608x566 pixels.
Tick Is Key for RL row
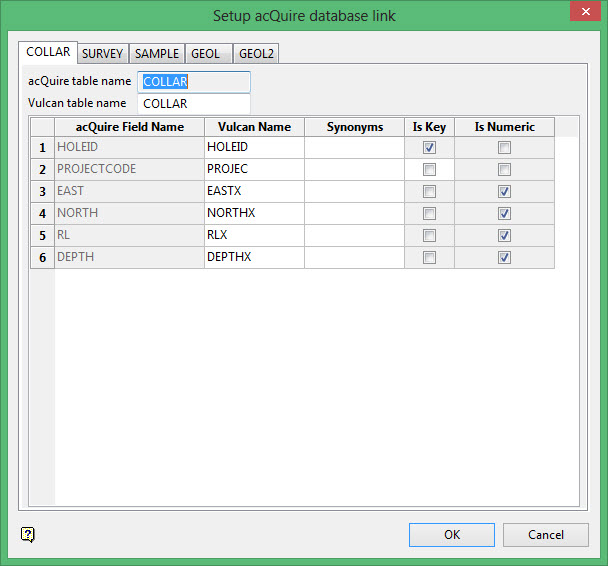click(429, 235)
